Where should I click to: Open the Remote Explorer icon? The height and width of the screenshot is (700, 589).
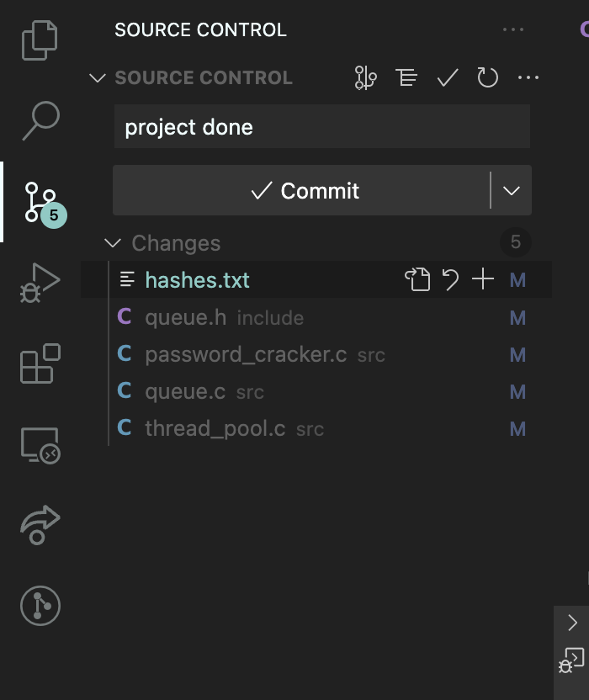pyautogui.click(x=40, y=445)
